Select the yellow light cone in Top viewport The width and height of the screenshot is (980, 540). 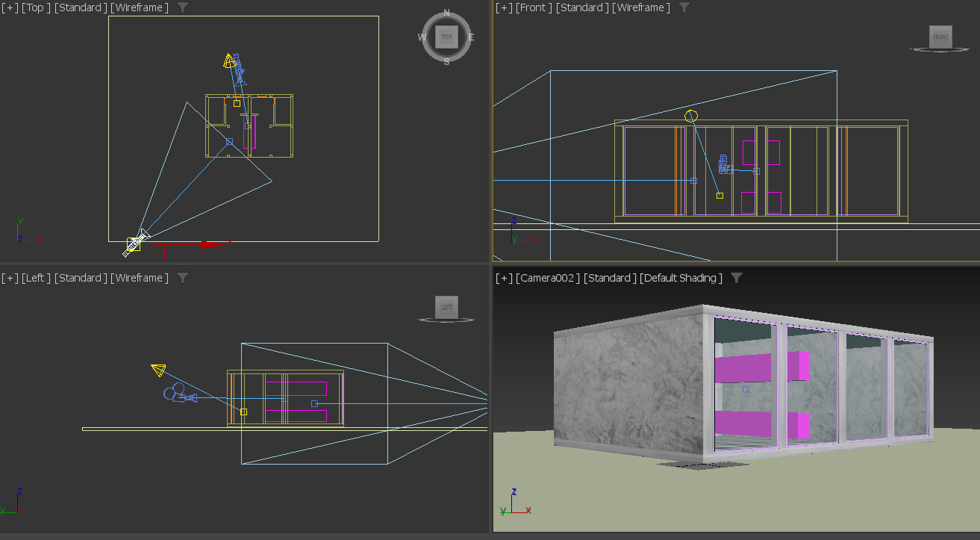(230, 60)
